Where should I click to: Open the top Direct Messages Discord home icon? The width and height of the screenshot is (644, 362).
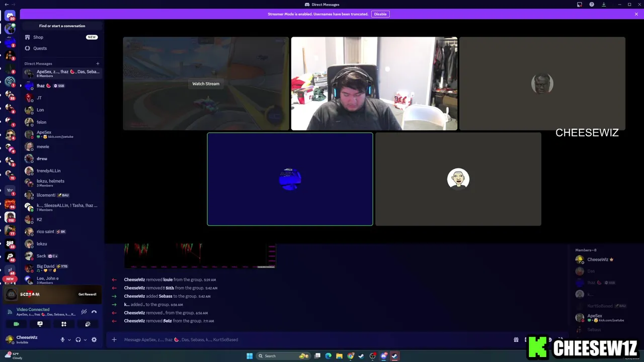pos(10,16)
